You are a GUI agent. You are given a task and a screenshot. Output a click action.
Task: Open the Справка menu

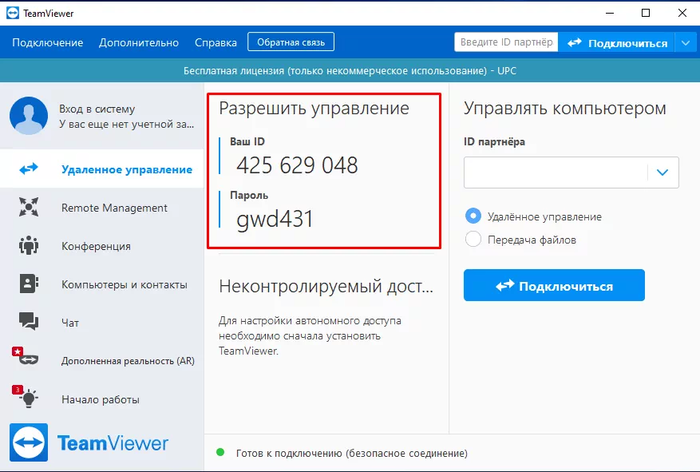coord(215,42)
